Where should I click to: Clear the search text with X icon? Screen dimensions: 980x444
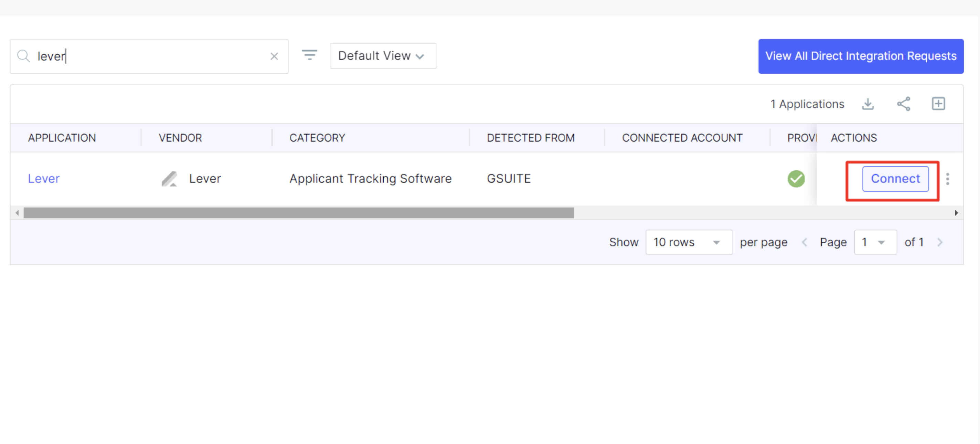[274, 56]
